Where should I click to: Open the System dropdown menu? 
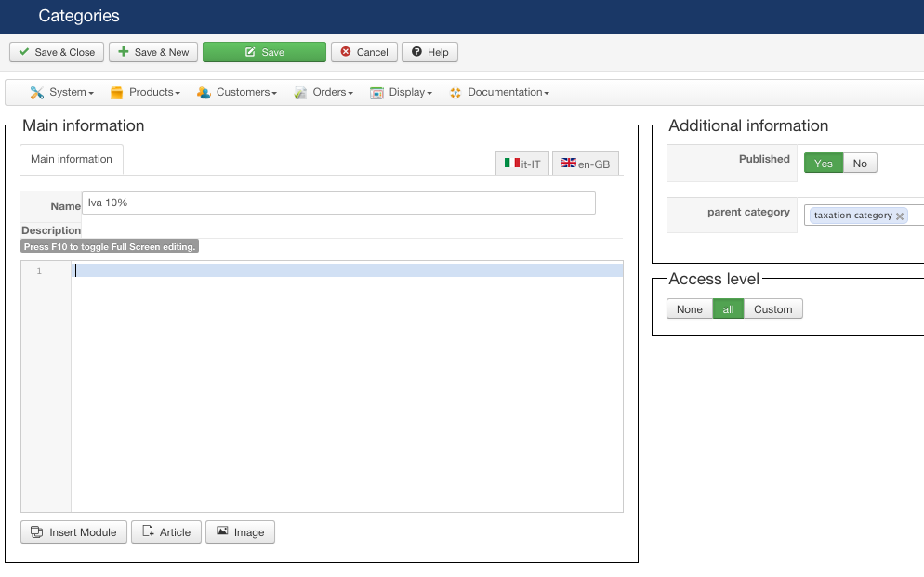pos(62,92)
